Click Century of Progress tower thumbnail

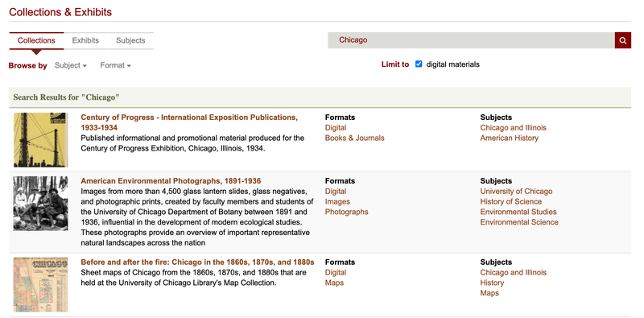(41, 140)
